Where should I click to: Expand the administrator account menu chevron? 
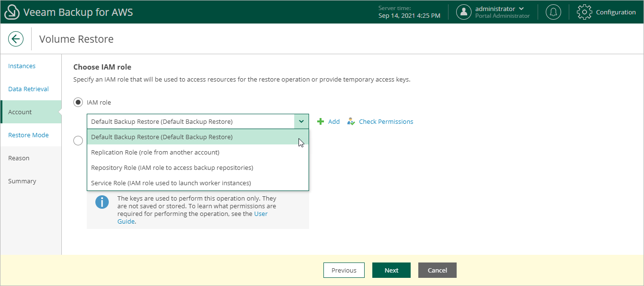[521, 9]
